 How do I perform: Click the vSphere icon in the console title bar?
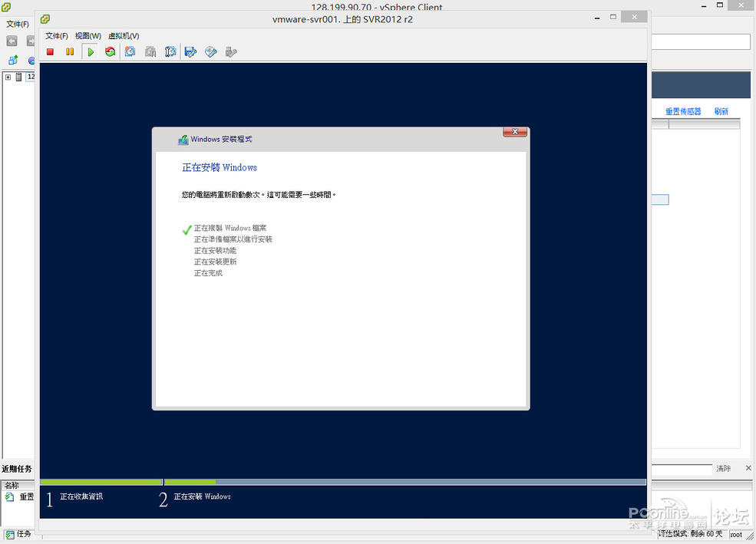45,18
